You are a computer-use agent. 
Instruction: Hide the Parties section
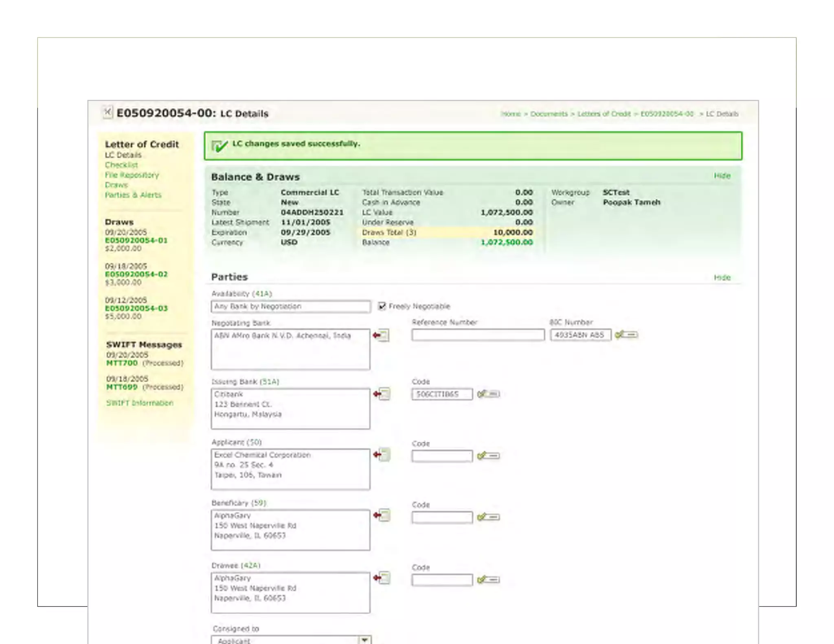point(722,278)
